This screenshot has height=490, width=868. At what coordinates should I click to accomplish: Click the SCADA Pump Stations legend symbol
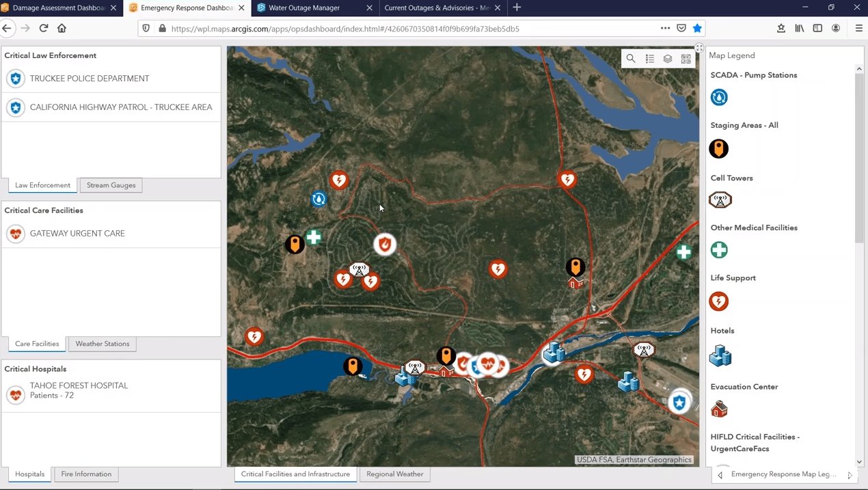click(x=719, y=97)
